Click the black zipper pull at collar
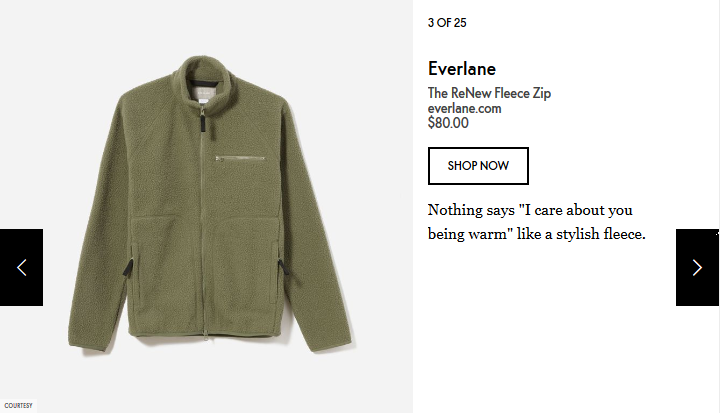This screenshot has width=724, height=413. click(x=203, y=123)
